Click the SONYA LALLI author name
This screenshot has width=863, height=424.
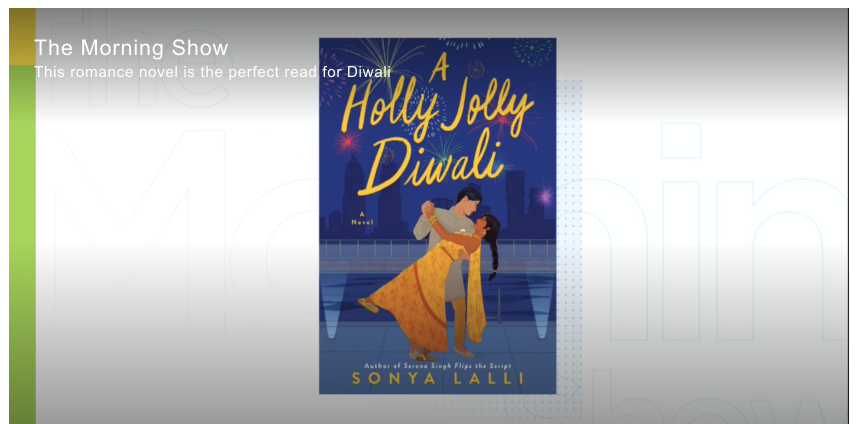click(438, 379)
